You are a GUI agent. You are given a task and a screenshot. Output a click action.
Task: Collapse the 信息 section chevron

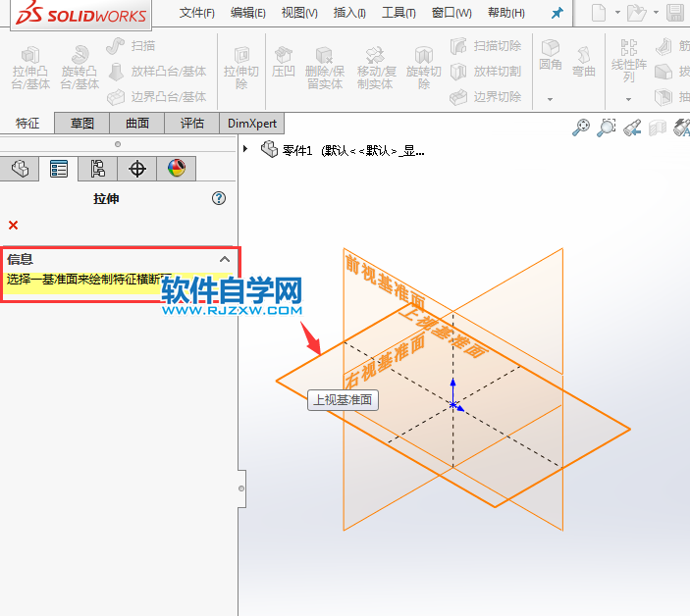(x=225, y=259)
